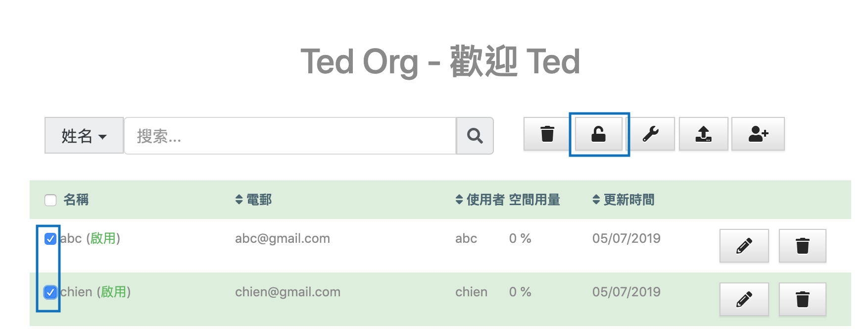
Task: Click the chien user name entry
Action: [x=77, y=292]
